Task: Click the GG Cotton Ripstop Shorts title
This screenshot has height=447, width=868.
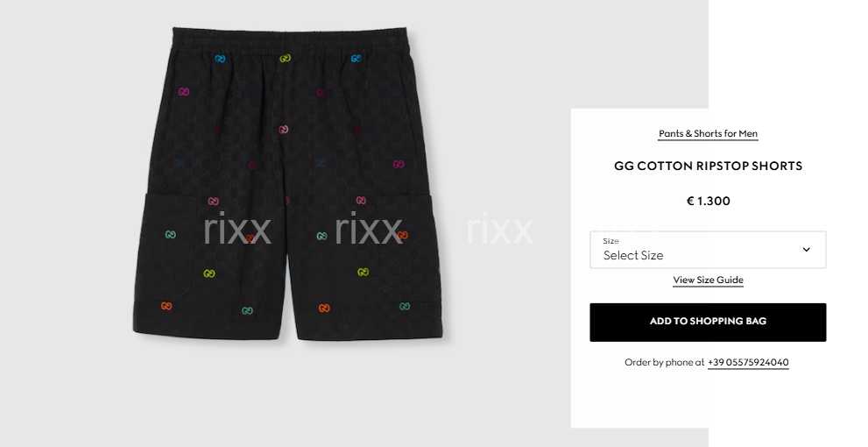Action: click(x=708, y=166)
